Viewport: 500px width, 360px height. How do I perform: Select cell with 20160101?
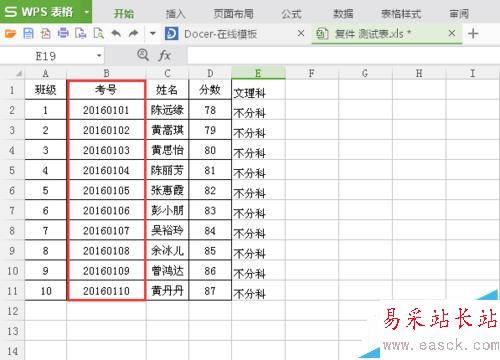coord(106,110)
